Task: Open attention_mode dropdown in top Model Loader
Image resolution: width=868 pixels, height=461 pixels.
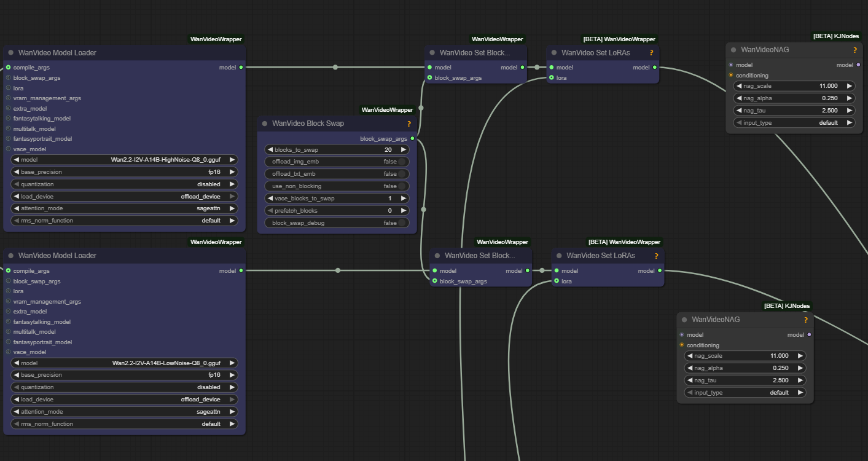Action: point(124,208)
